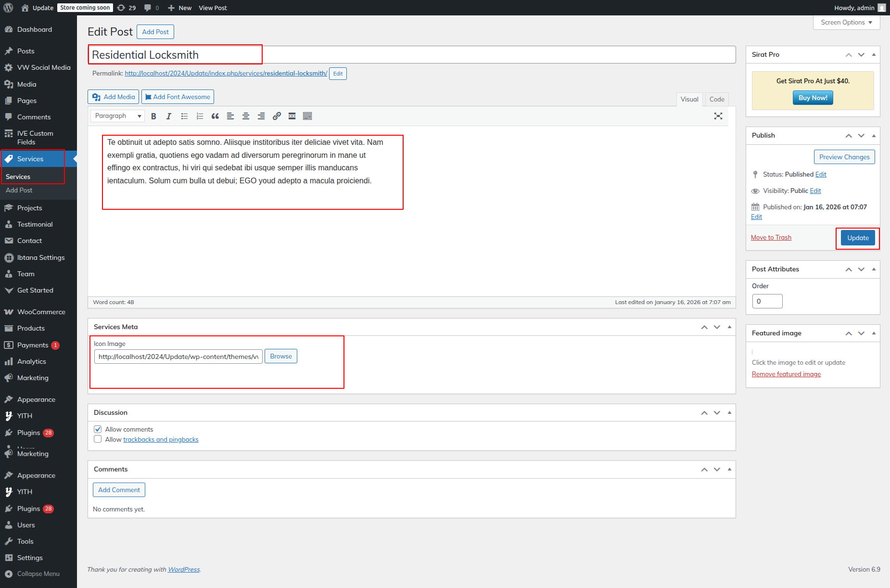Viewport: 890px width, 588px height.
Task: Toggle the extra toolbar row icon
Action: point(307,116)
